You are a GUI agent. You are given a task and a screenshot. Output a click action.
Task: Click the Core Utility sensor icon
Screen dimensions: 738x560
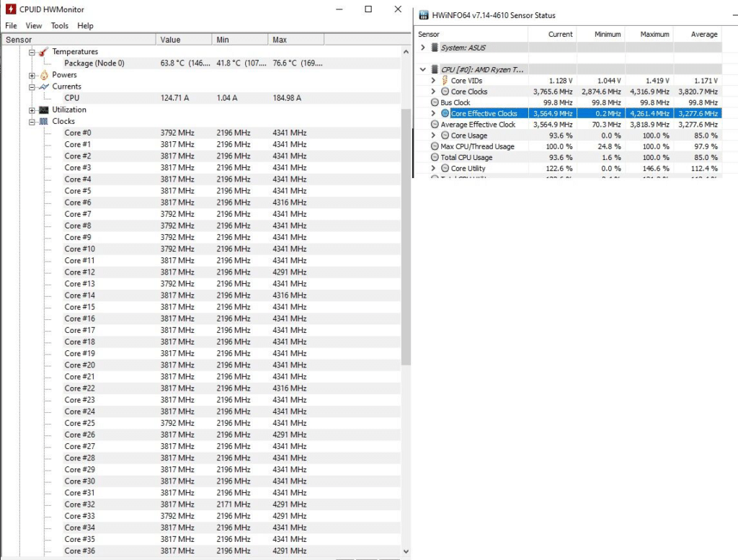pyautogui.click(x=445, y=169)
